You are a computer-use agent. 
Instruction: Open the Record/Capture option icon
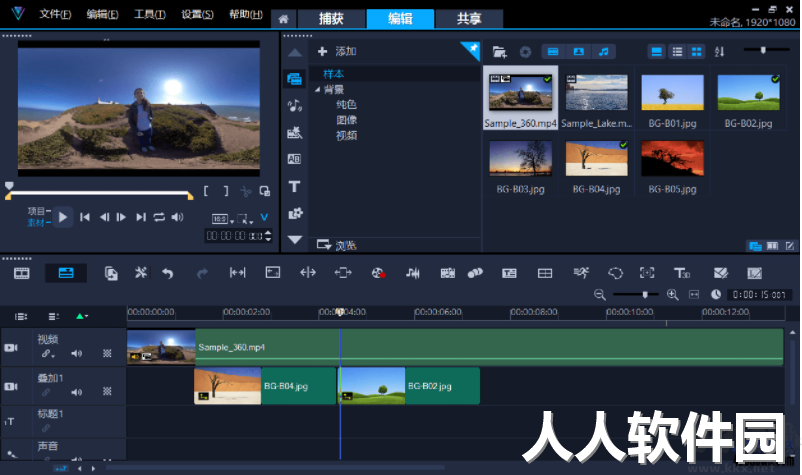click(x=378, y=273)
